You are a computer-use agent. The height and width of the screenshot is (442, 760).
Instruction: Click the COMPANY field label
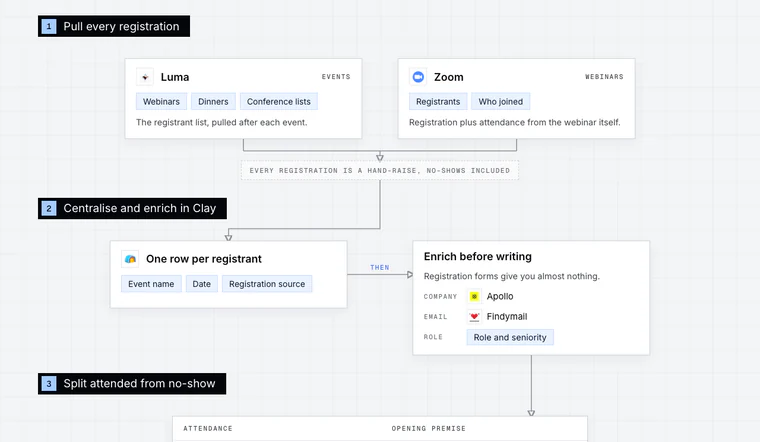click(440, 297)
